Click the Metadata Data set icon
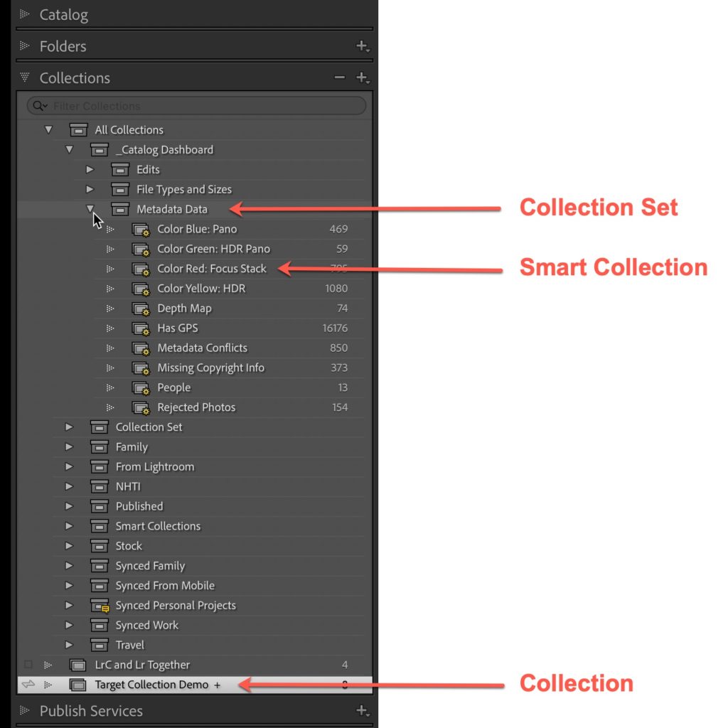728x728 pixels. pyautogui.click(x=120, y=209)
